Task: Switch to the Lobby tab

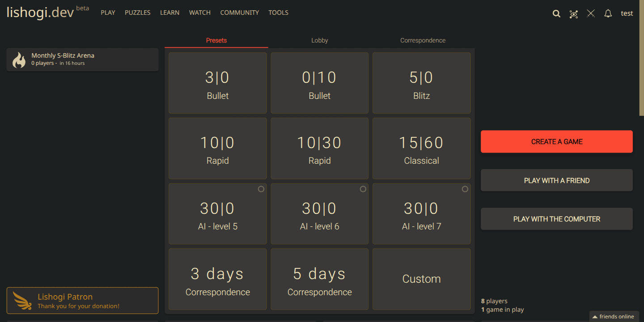Action: [x=319, y=40]
